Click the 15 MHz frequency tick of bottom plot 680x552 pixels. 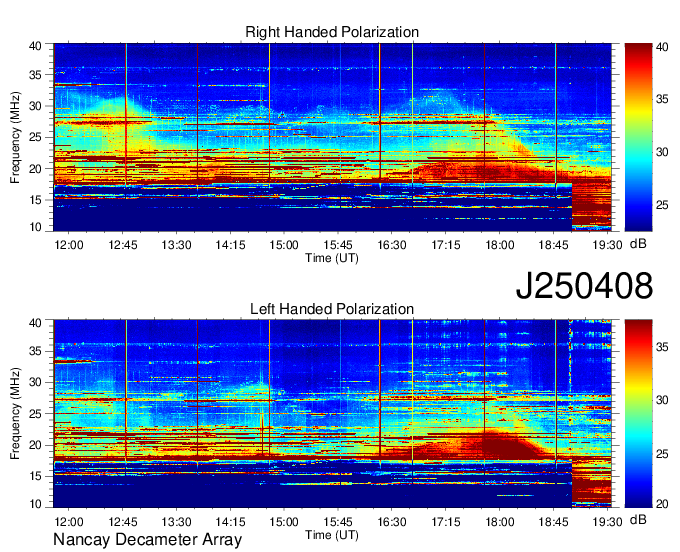[x=36, y=476]
